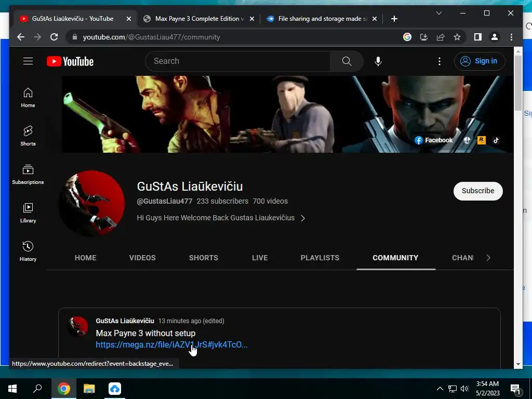Close the File sharing and storage tab

374,19
